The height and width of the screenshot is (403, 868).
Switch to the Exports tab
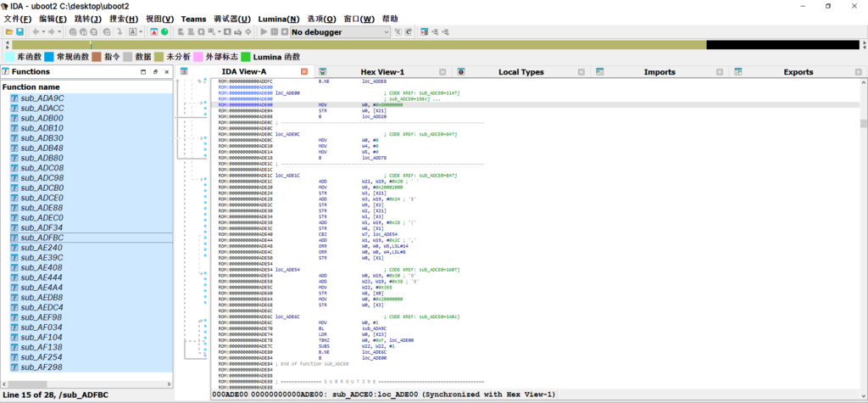click(798, 72)
